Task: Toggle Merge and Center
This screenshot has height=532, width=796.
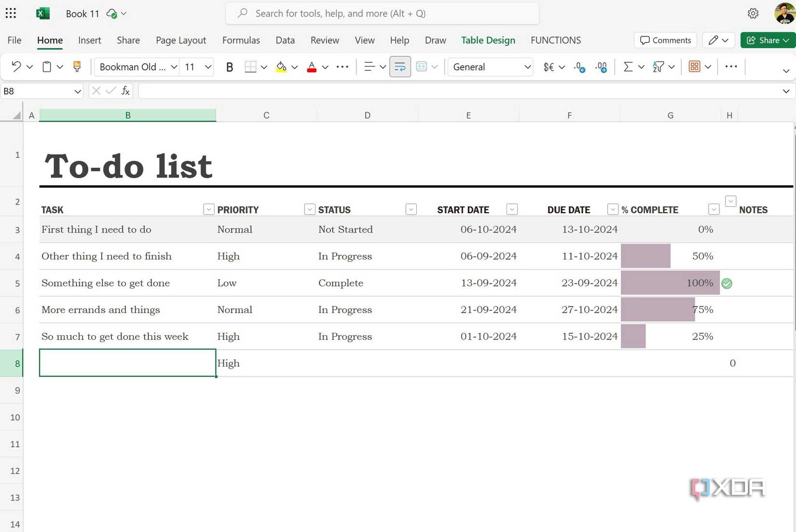Action: click(x=422, y=67)
